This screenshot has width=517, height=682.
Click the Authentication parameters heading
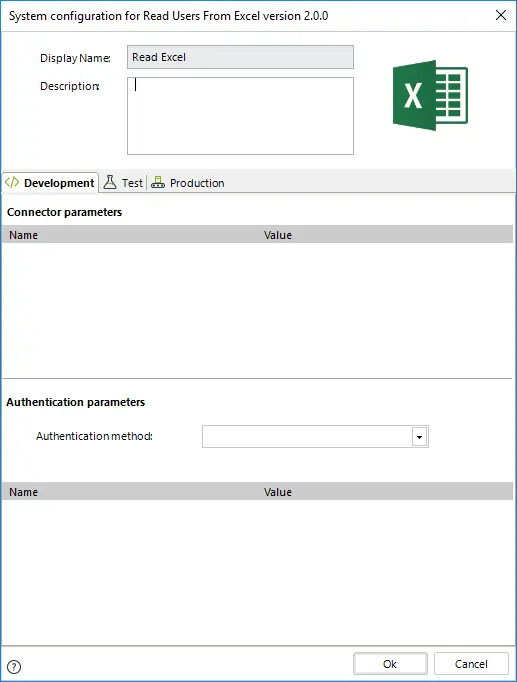(76, 402)
